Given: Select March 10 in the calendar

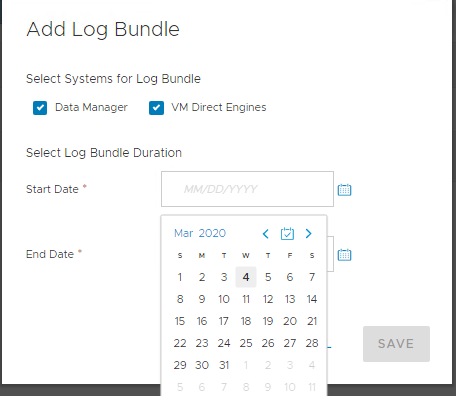Looking at the screenshot, I should [x=224, y=299].
